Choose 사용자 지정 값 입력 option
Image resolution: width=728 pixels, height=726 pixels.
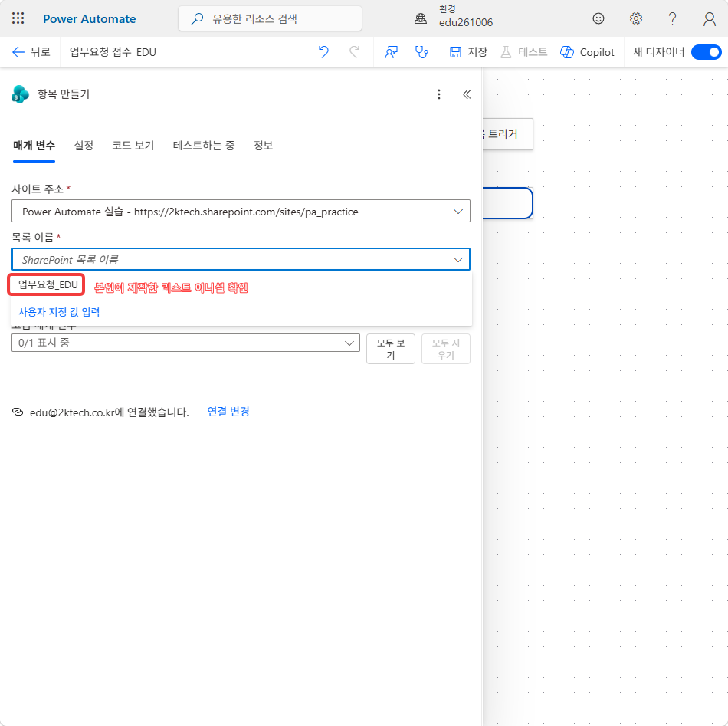point(59,312)
